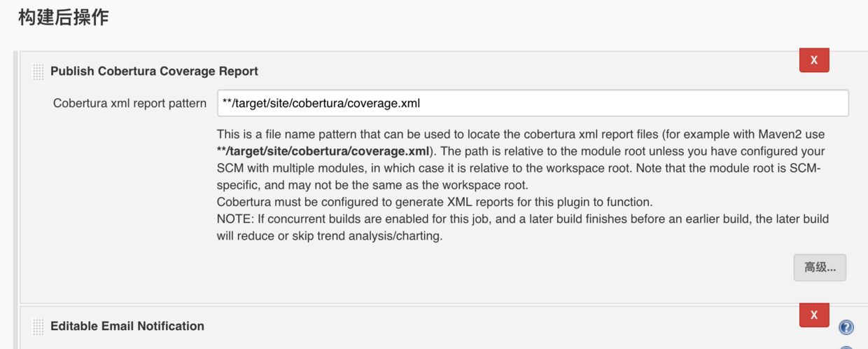Screen dimensions: 868x349
Task: Open help for Editable Email Notification
Action: point(846,327)
